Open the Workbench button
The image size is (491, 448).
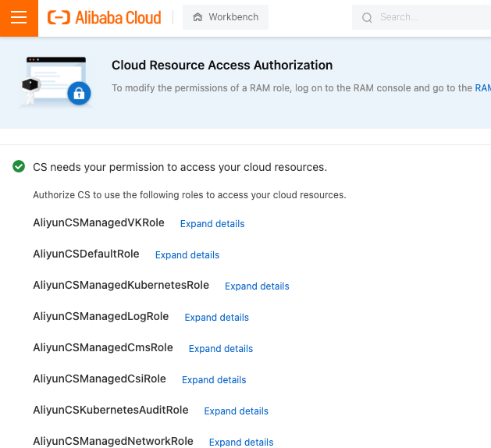(225, 17)
